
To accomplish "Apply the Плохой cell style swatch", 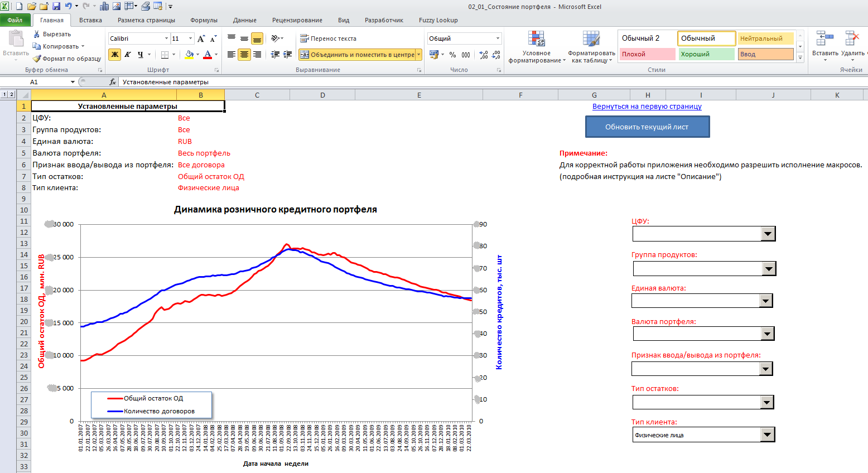I will tap(647, 54).
